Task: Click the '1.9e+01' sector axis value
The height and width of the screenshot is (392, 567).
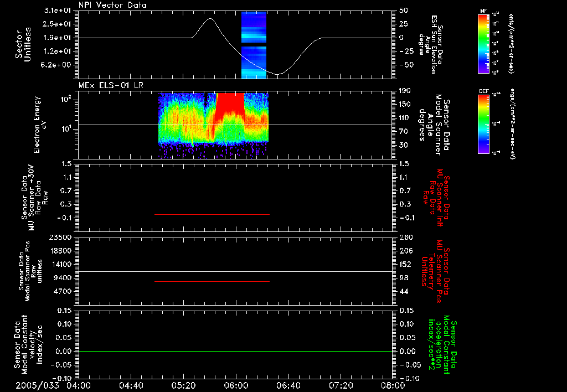Action: (58, 38)
